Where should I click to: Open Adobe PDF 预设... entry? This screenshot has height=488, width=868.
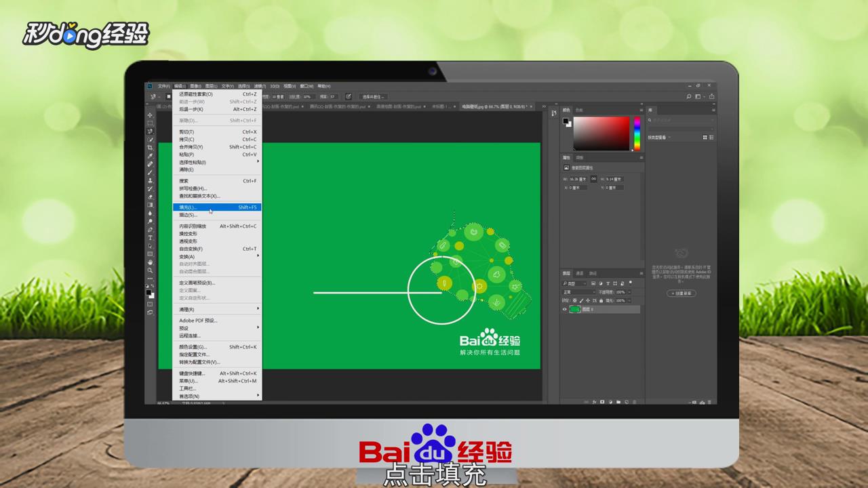coord(217,320)
